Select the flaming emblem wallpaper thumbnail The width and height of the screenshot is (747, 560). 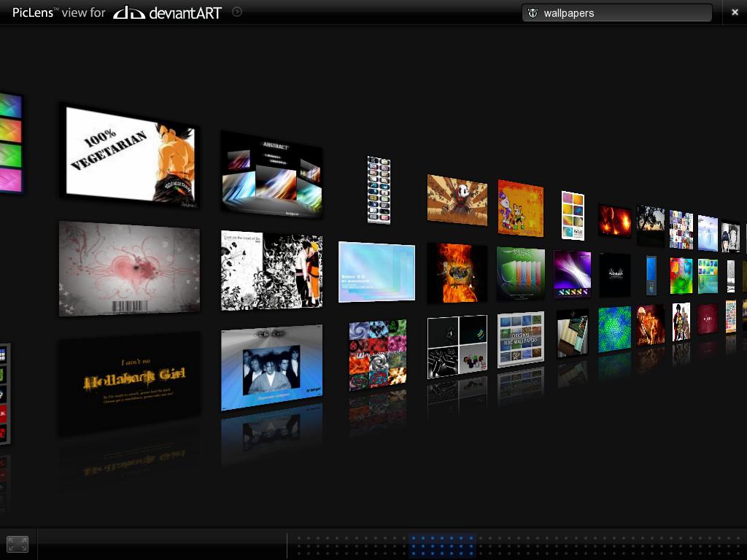pyautogui.click(x=457, y=273)
